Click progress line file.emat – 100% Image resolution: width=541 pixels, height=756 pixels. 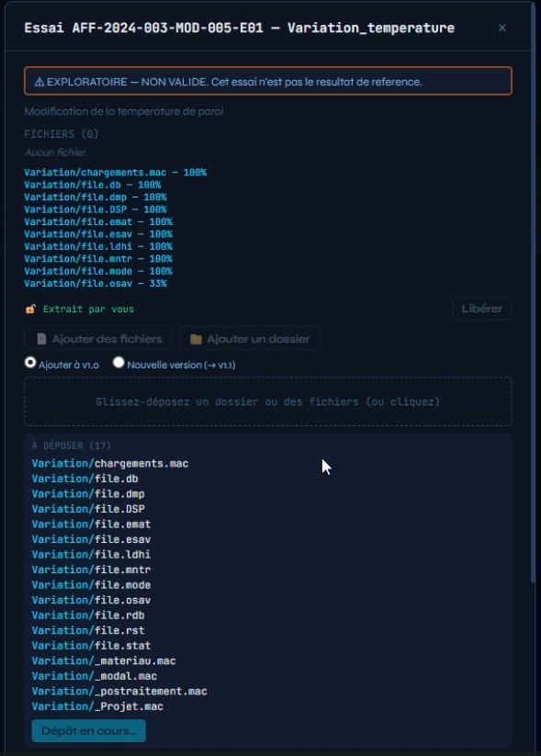point(98,221)
